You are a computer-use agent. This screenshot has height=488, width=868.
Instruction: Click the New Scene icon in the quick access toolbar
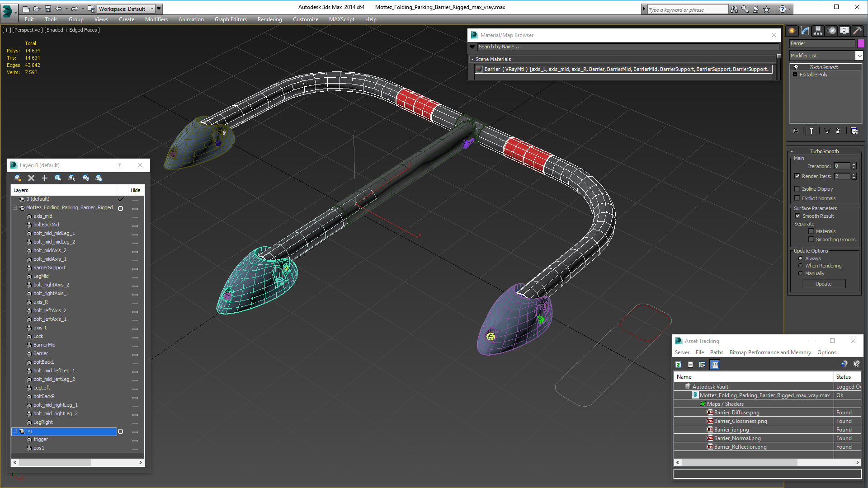click(x=26, y=9)
